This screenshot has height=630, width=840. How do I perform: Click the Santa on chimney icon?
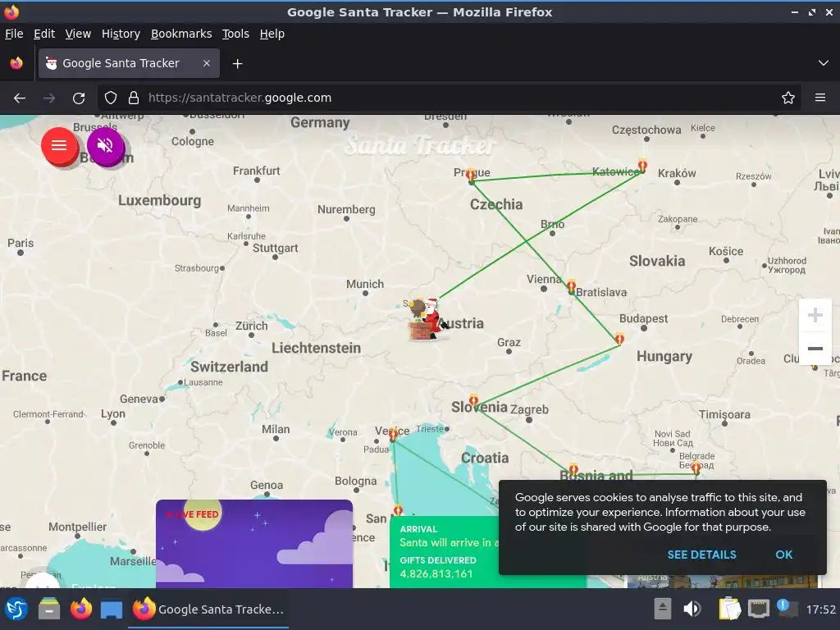tap(426, 320)
